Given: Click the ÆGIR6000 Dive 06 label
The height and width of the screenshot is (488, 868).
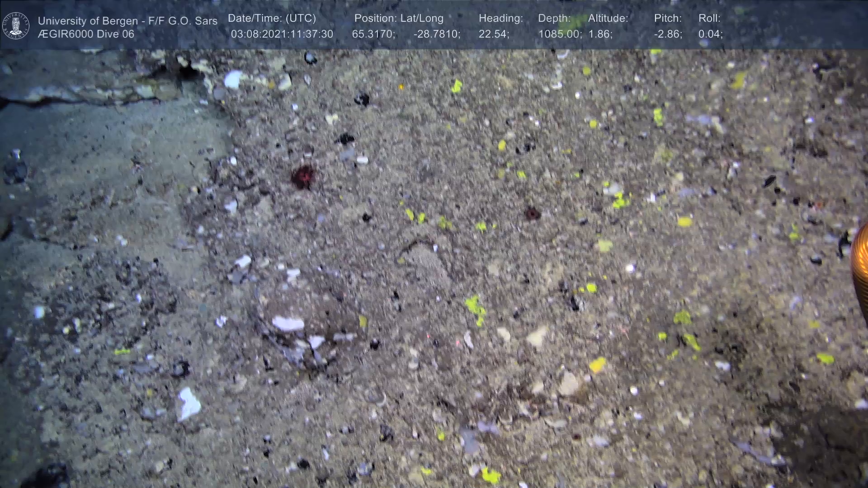Looking at the screenshot, I should point(86,34).
